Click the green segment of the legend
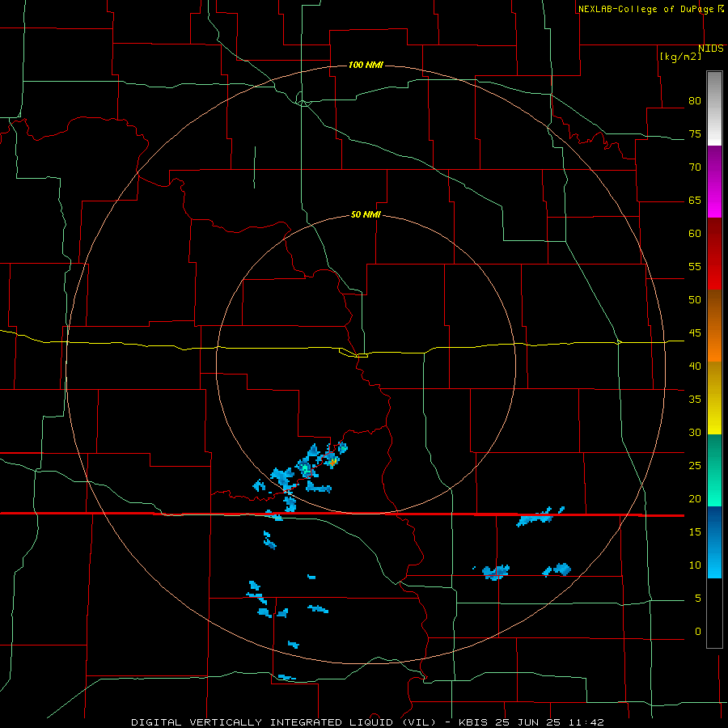728x728 pixels. pyautogui.click(x=714, y=470)
